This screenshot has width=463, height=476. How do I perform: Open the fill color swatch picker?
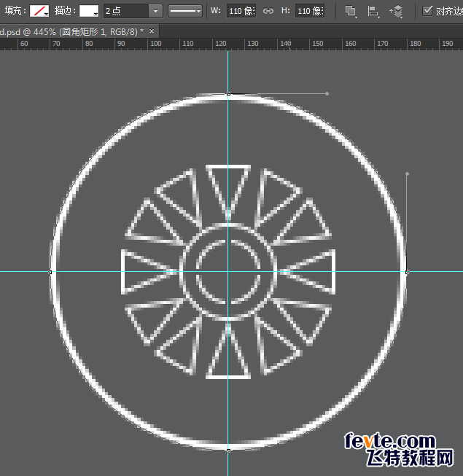click(39, 11)
